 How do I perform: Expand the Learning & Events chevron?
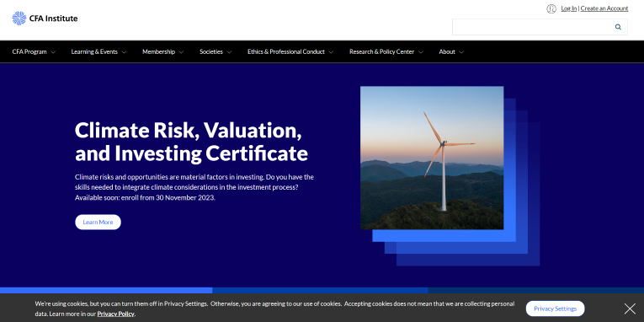[124, 52]
